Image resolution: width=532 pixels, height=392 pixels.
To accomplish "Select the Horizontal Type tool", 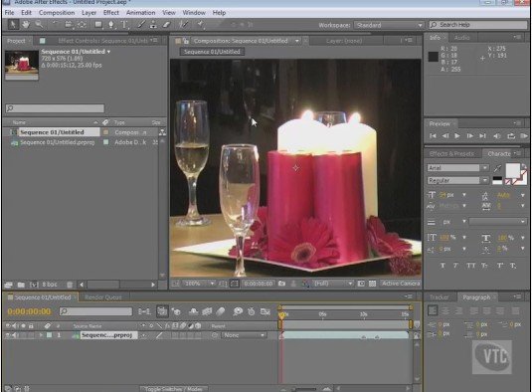I will point(124,25).
